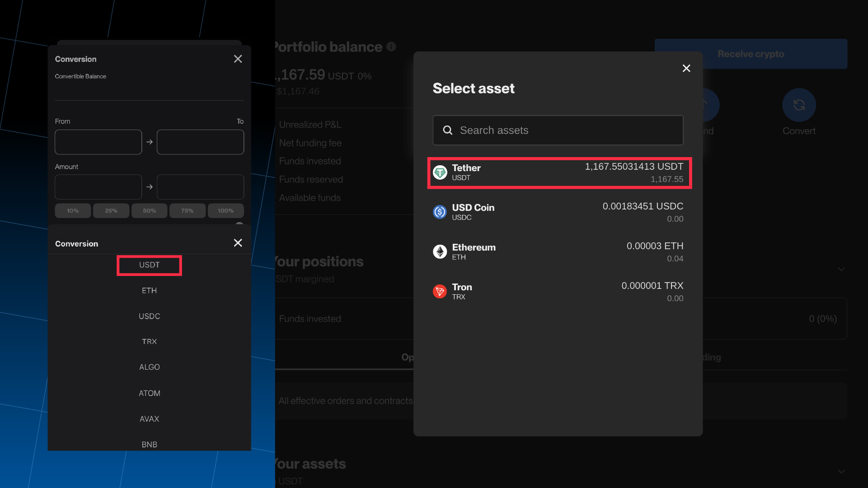Open the From currency selector box
The image size is (868, 488).
pos(98,142)
